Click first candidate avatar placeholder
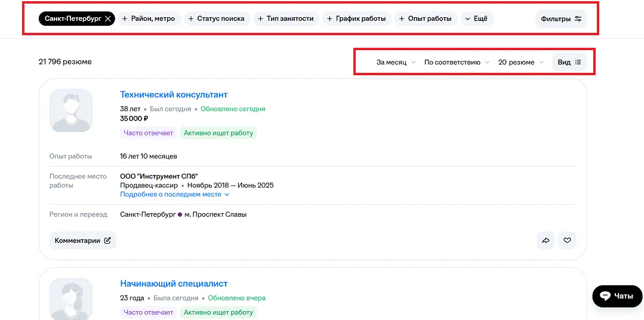This screenshot has height=320, width=644. pos(71,110)
